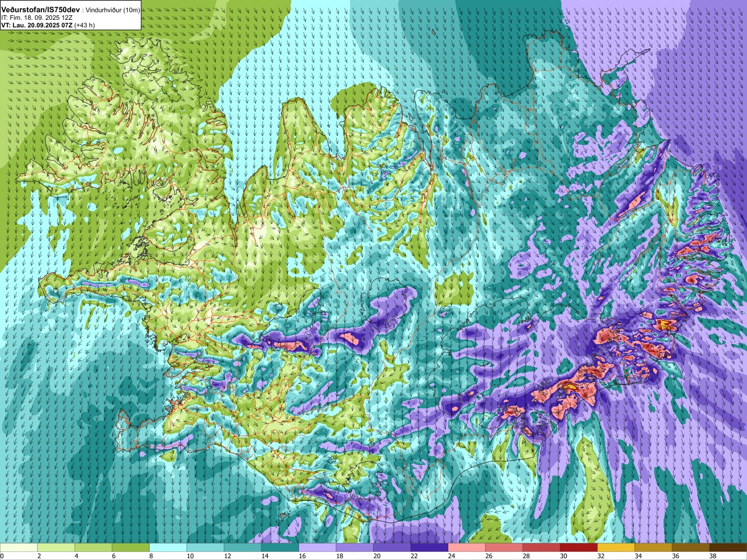Click the dark brown swatch above 38
The image size is (747, 560).
pyautogui.click(x=728, y=548)
